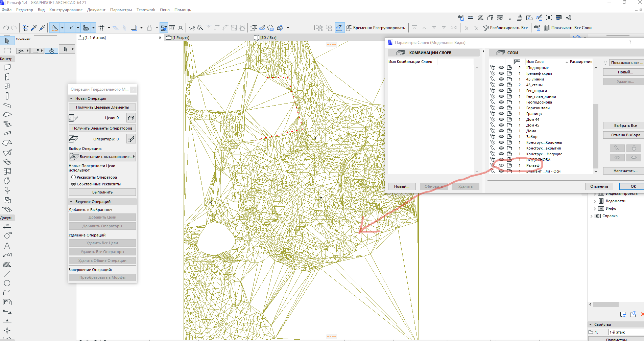Screen dimensions: 644x341
Task: Toggle eye visibility for Горизонтали layer
Action: tap(501, 108)
